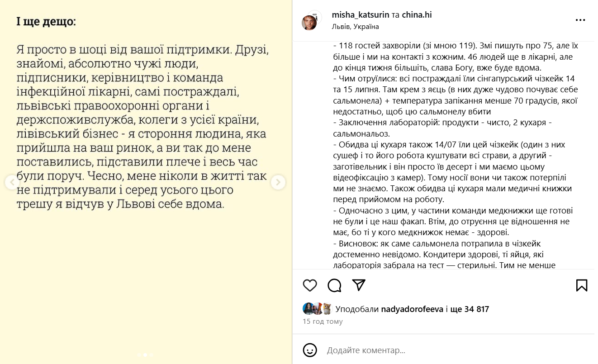
Task: Share the post with the paper plane icon
Action: pyautogui.click(x=358, y=285)
